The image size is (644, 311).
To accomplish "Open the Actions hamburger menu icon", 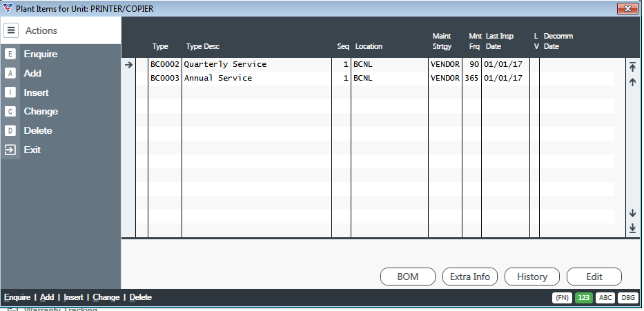I will (x=11, y=30).
